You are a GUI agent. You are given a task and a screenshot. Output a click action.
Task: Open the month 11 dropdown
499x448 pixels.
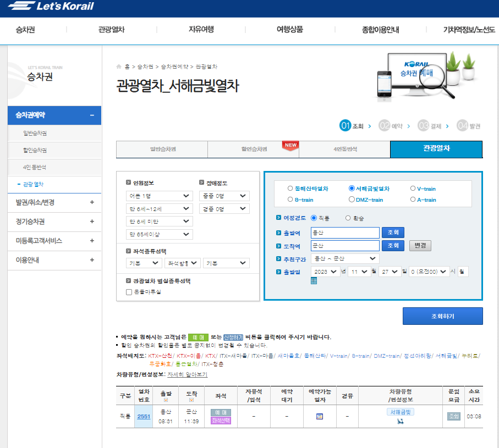pos(360,272)
